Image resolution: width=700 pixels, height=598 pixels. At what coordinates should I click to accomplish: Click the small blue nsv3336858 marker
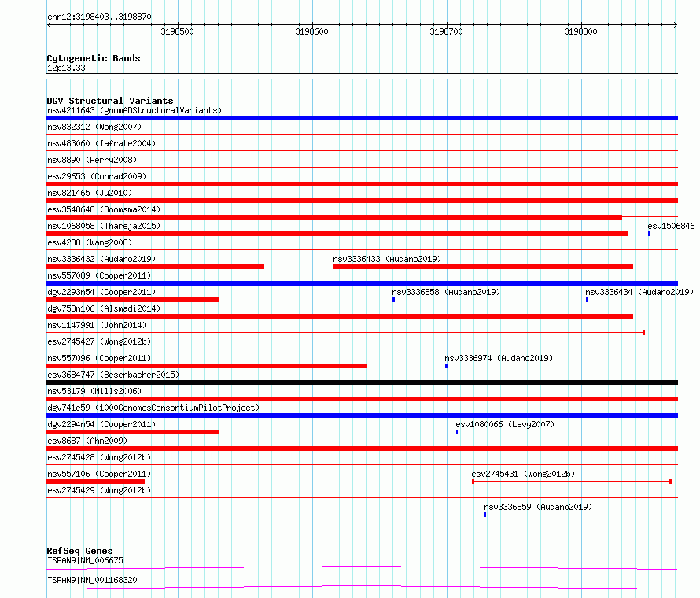click(x=394, y=300)
